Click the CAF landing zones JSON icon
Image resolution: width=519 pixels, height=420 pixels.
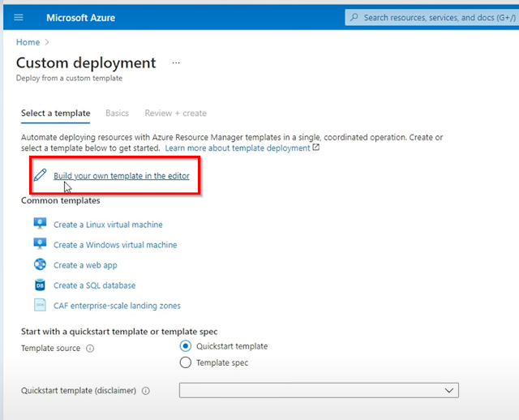(40, 305)
